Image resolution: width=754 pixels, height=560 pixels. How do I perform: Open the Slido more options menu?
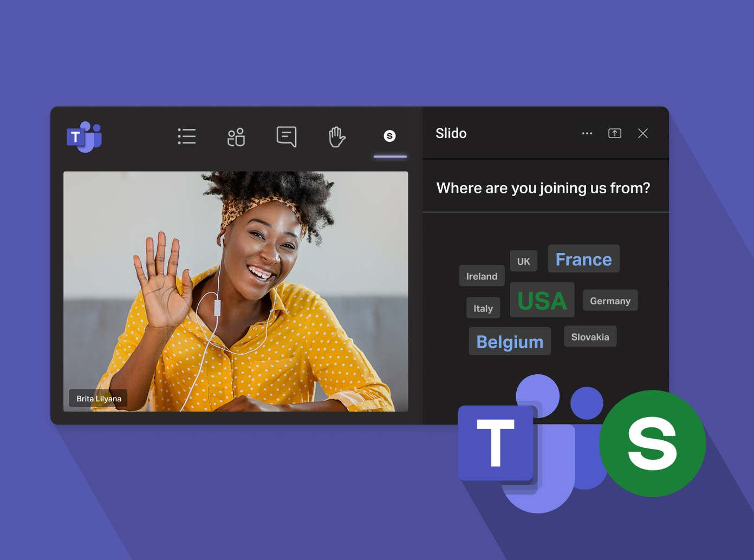(x=587, y=133)
